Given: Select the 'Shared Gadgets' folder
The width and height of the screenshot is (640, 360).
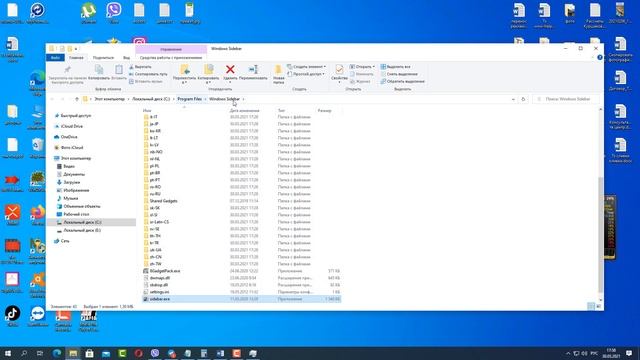Looking at the screenshot, I should (x=163, y=201).
